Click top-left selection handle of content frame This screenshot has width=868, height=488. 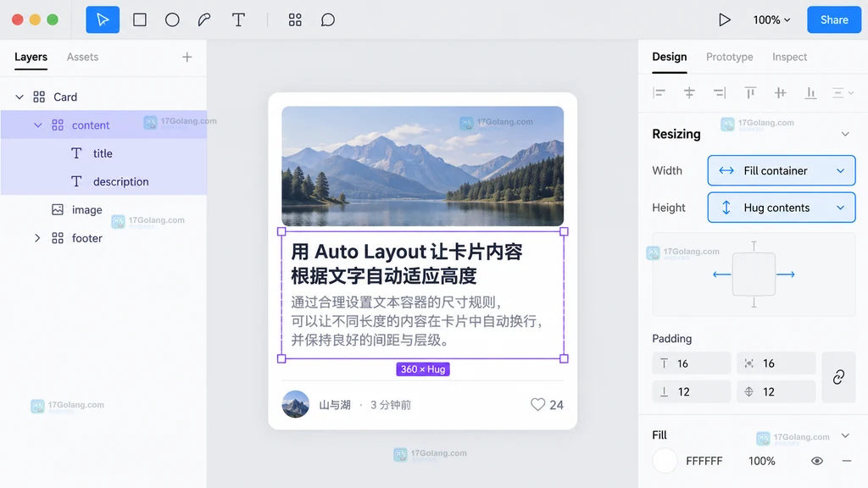[281, 231]
